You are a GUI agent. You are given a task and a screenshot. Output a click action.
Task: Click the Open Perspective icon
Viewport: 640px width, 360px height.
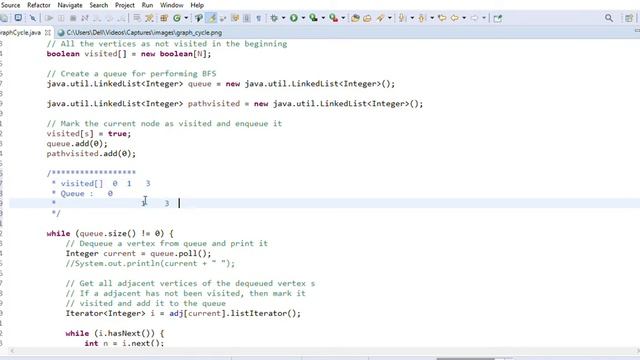pos(629,18)
